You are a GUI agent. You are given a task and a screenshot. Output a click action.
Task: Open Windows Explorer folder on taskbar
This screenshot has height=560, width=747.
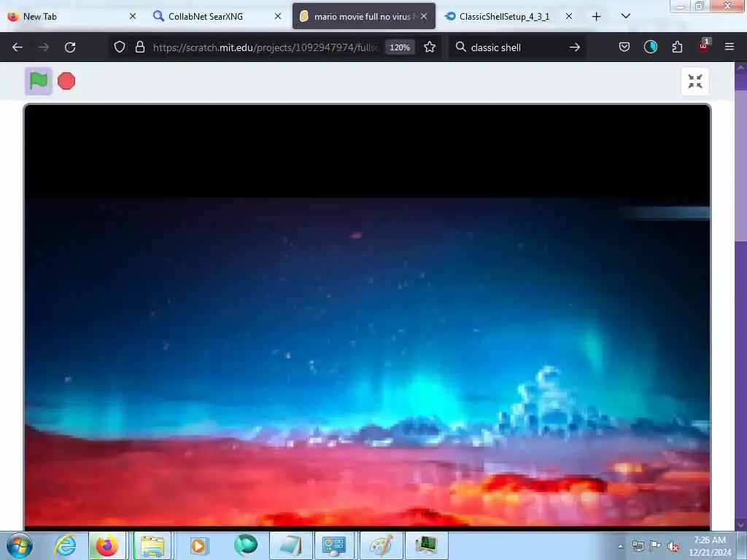tap(152, 545)
